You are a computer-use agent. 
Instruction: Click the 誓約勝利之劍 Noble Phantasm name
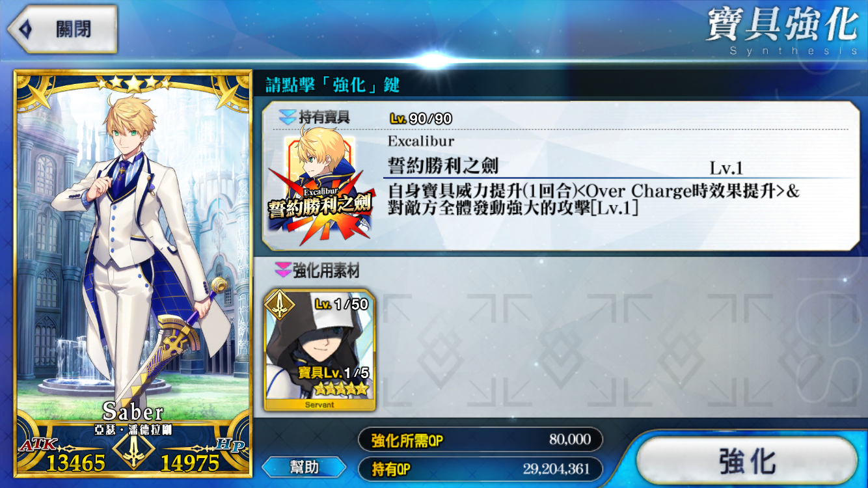443,166
